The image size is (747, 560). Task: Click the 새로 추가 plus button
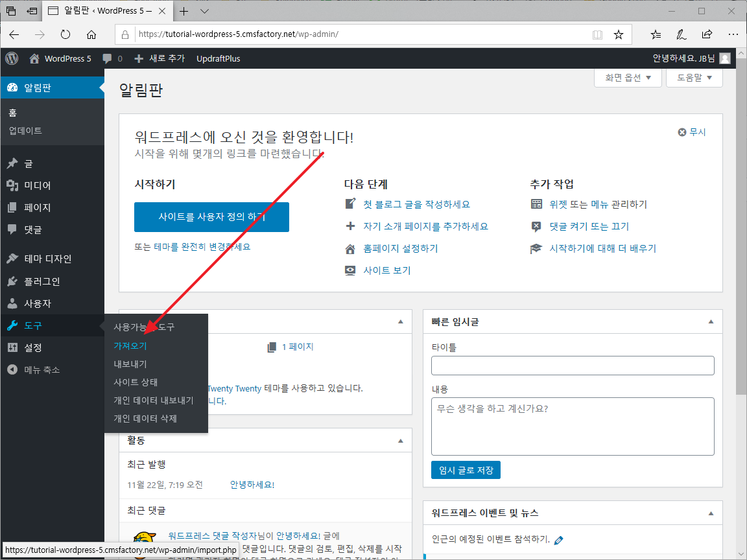tap(160, 58)
